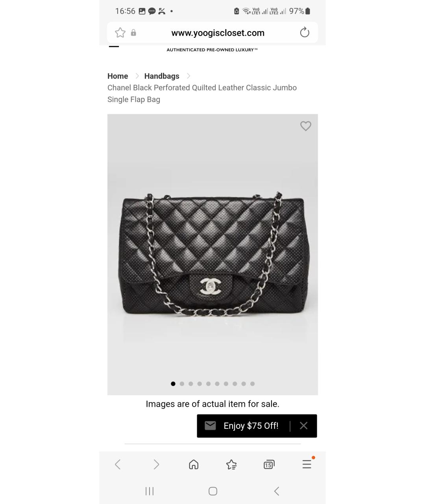Tap the Enjoy $75 Off! banner
Image resolution: width=425 pixels, height=504 pixels.
point(251,426)
